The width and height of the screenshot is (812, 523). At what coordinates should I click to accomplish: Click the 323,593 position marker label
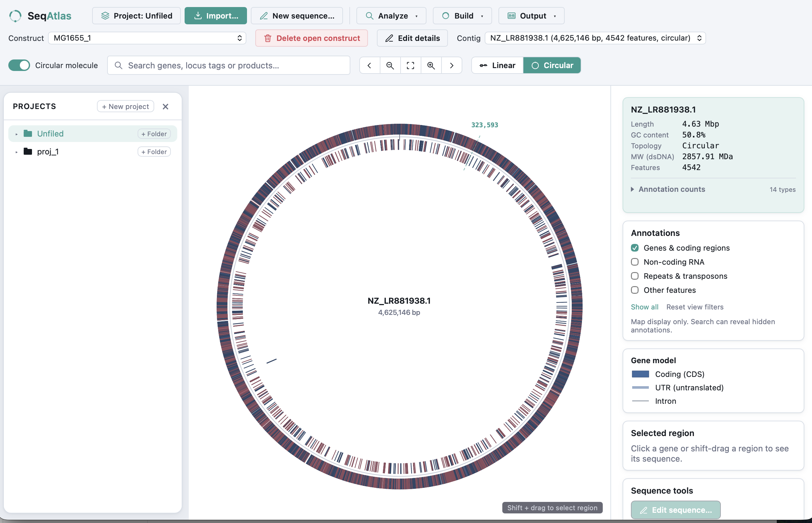[485, 125]
